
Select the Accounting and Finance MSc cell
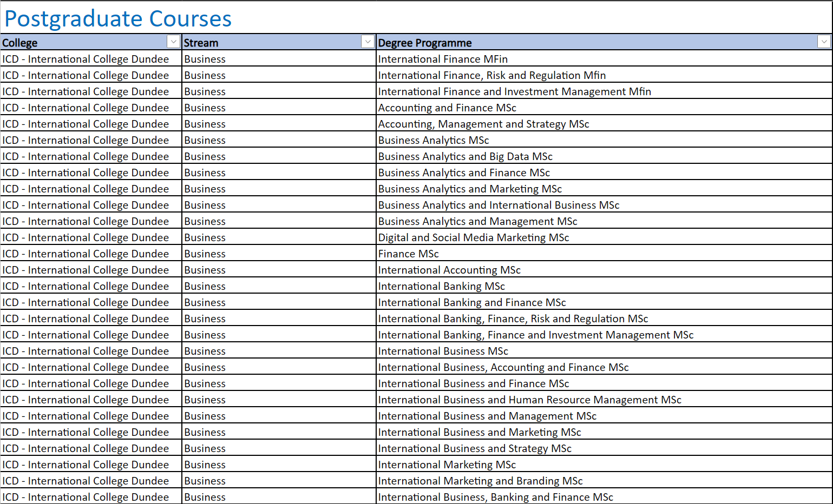tap(604, 108)
